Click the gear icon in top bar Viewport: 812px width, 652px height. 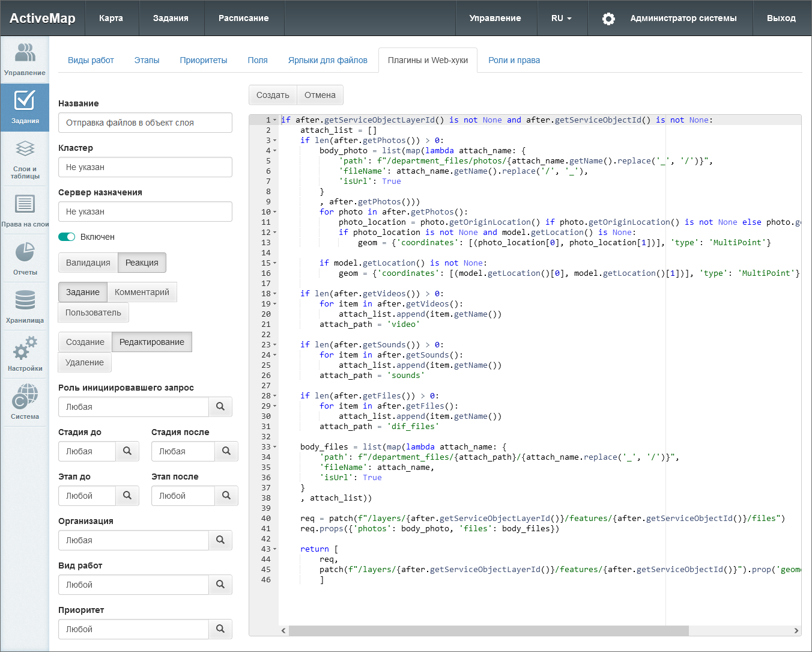[608, 19]
